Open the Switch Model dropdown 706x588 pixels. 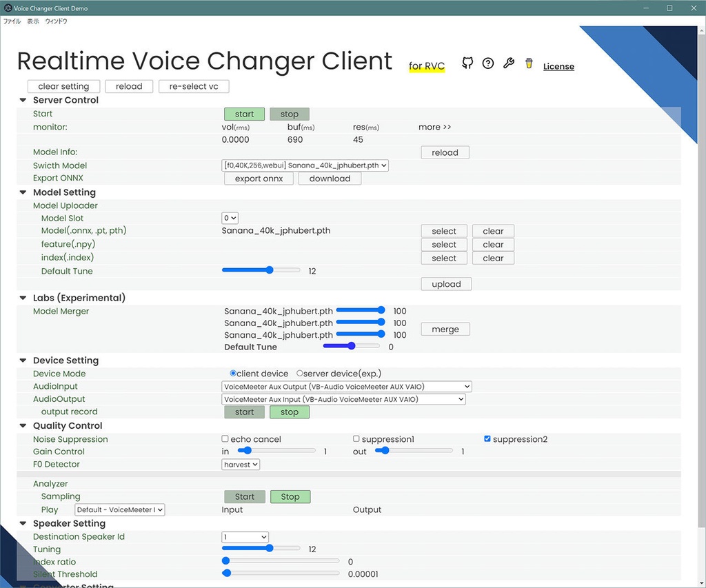(x=305, y=165)
